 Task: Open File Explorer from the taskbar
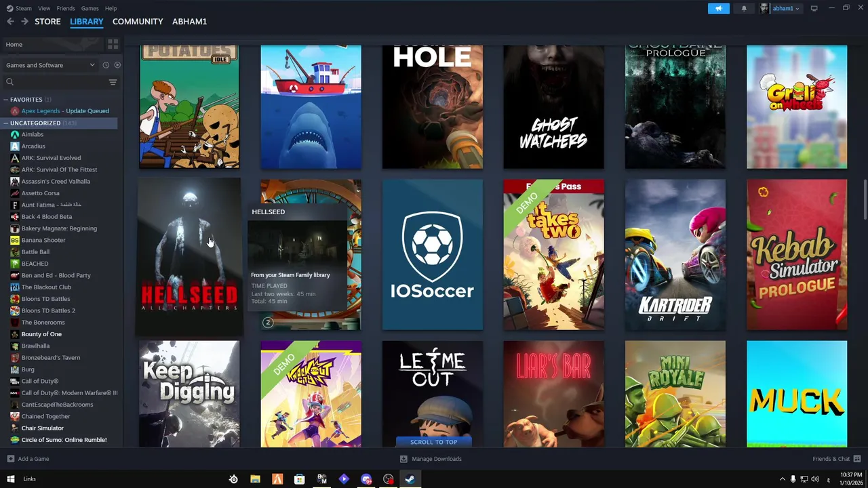click(x=255, y=479)
